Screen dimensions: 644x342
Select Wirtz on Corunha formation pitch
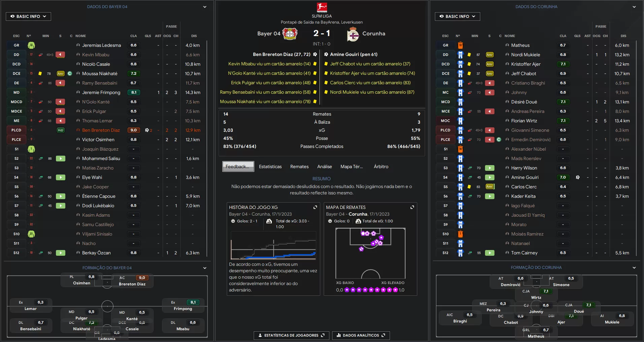[536, 294]
